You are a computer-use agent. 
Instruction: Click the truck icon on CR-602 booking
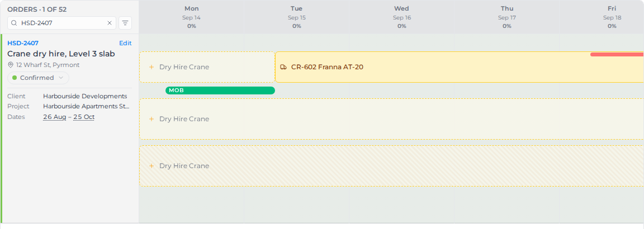click(283, 67)
